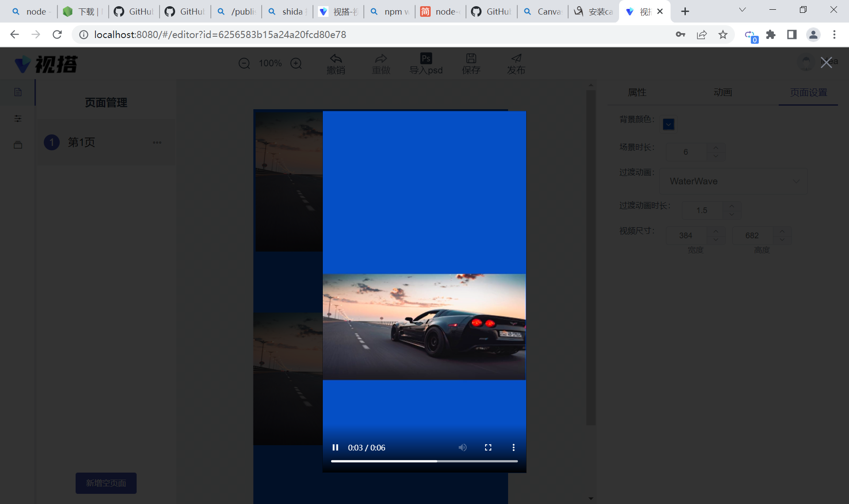Viewport: 849px width, 504px height.
Task: Switch to the 属性 tab
Action: coord(637,92)
